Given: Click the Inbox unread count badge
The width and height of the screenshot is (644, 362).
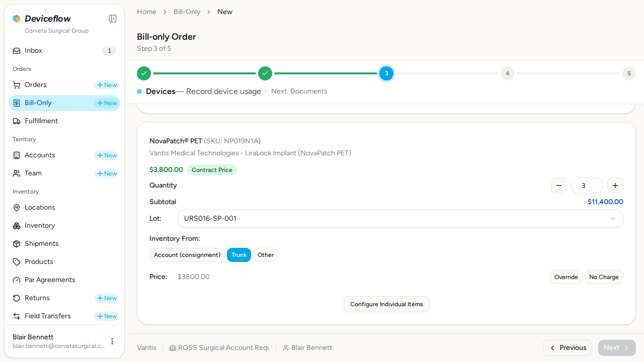Looking at the screenshot, I should tap(109, 51).
